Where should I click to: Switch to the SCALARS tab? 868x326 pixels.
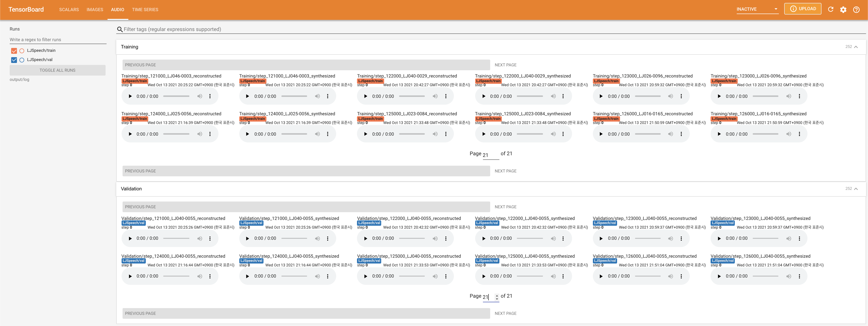click(69, 9)
